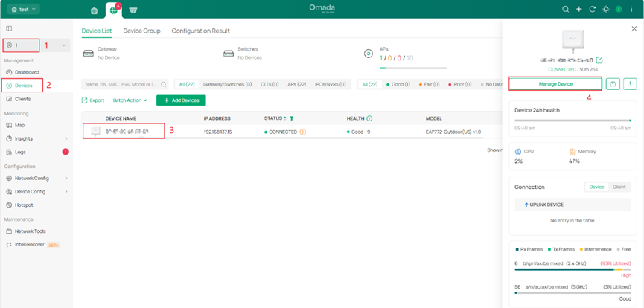Click the search magnifier in device filter

[x=164, y=84]
